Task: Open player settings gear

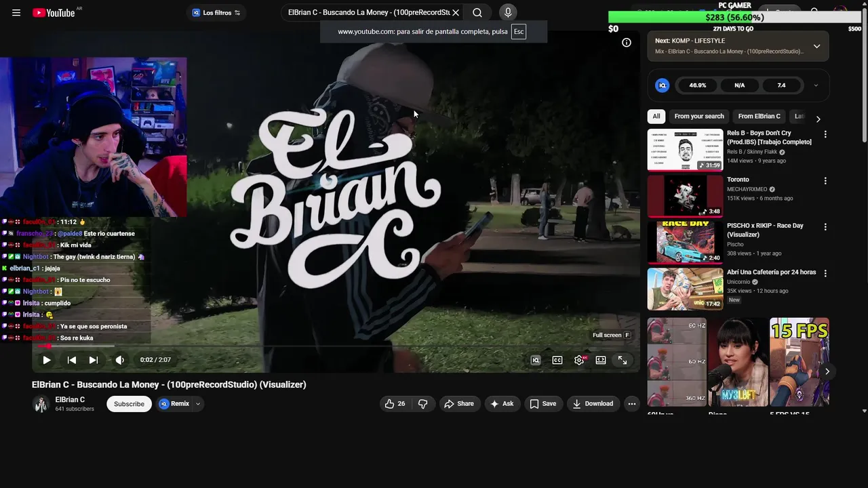Action: pyautogui.click(x=579, y=361)
